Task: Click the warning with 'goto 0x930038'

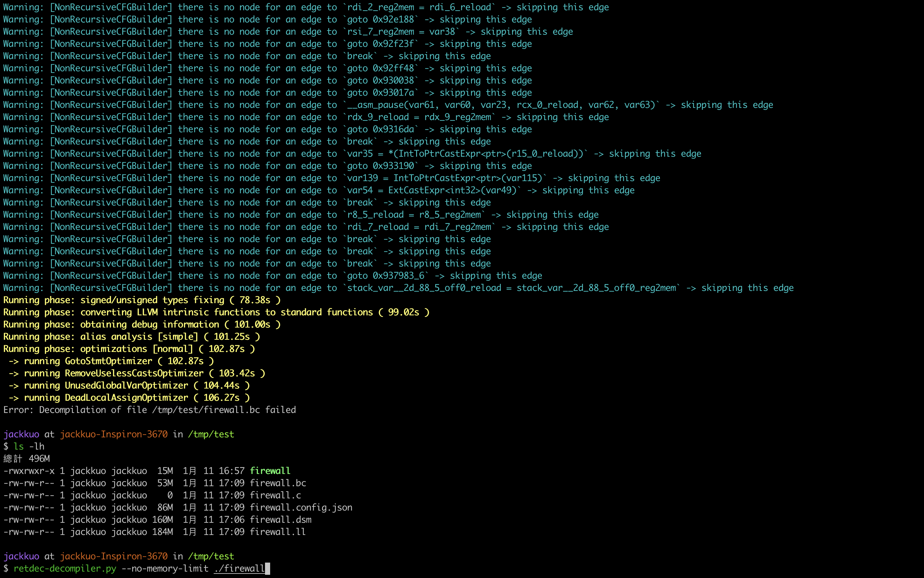Action: pyautogui.click(x=267, y=81)
